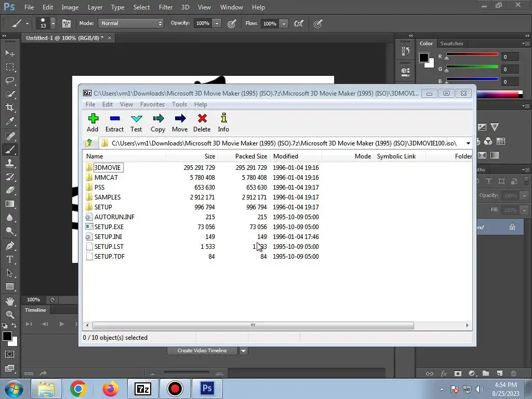Select the SETUP.EXE file row
The image size is (532, 399).
pos(277,227)
